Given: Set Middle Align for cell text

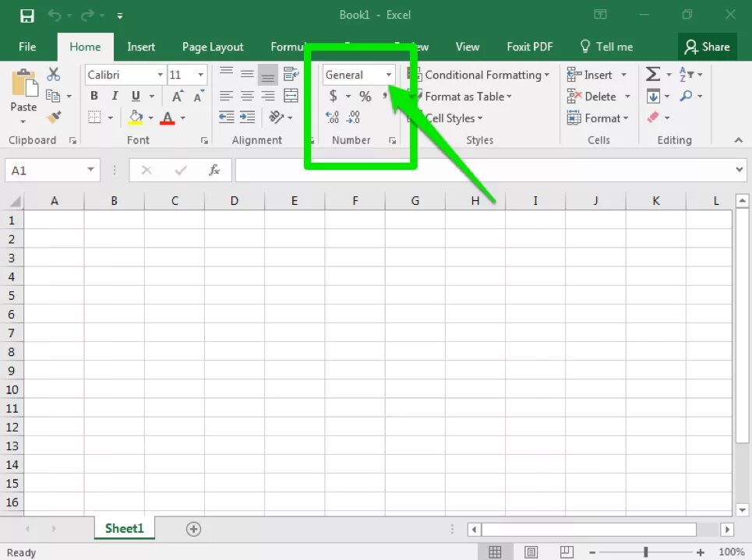Looking at the screenshot, I should 248,74.
